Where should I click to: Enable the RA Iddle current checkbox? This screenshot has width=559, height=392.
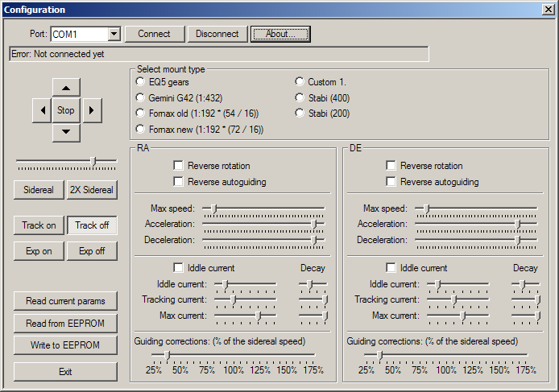pos(178,267)
